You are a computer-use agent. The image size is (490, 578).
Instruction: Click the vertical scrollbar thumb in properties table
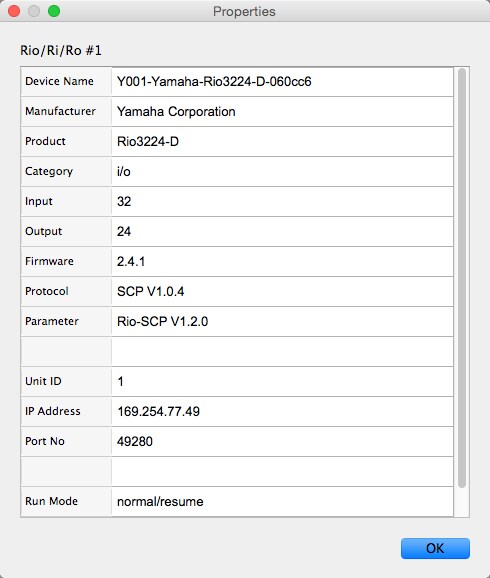462,278
